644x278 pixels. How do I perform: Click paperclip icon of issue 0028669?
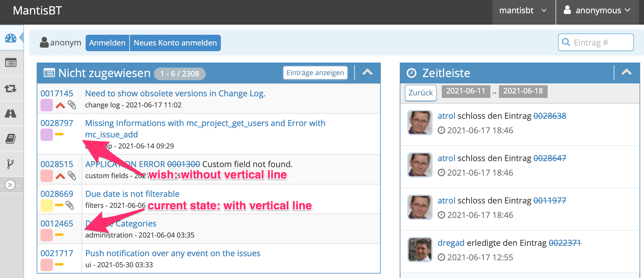tap(70, 205)
